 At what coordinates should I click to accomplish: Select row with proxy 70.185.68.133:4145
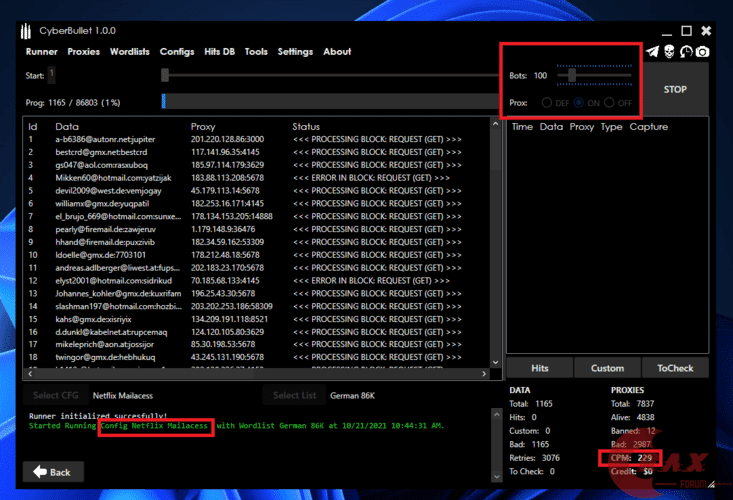256,281
